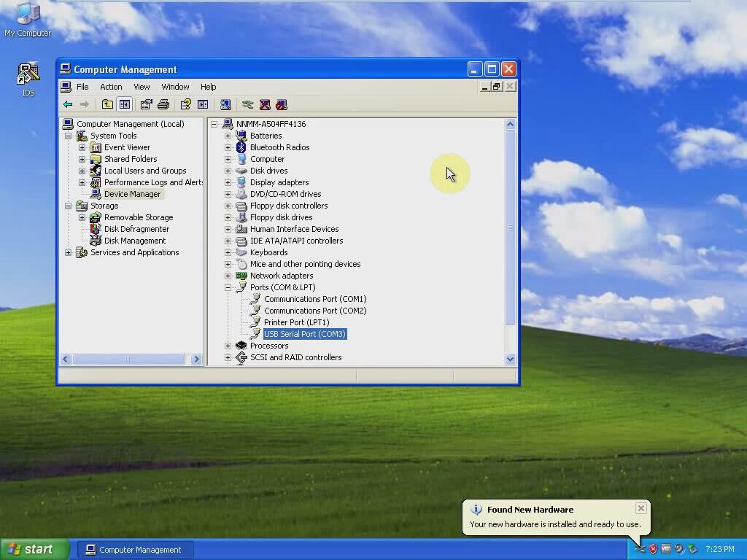Select Floppy disk controllers entry
747x560 pixels.
coord(289,206)
